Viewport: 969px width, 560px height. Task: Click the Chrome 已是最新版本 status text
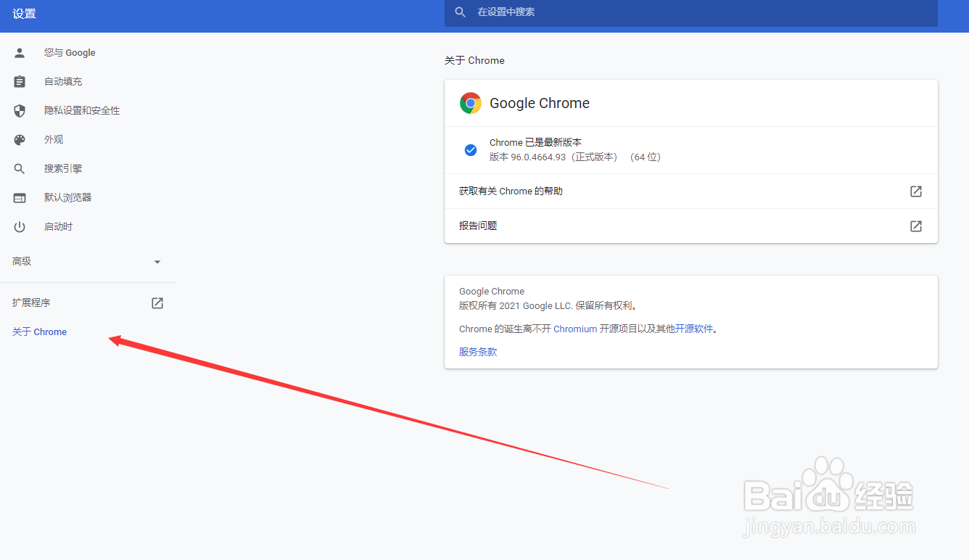pos(535,142)
